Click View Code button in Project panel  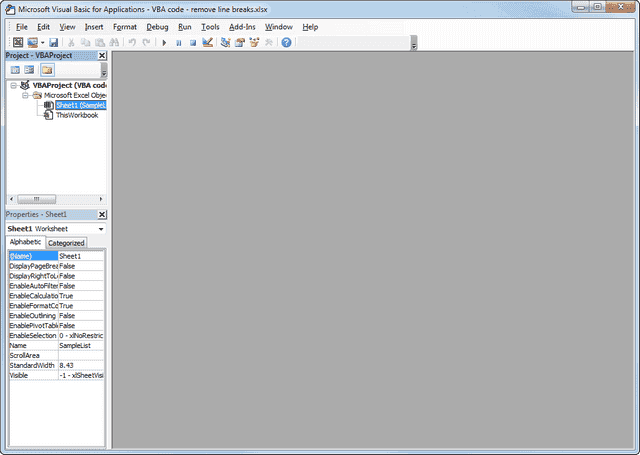pyautogui.click(x=14, y=70)
